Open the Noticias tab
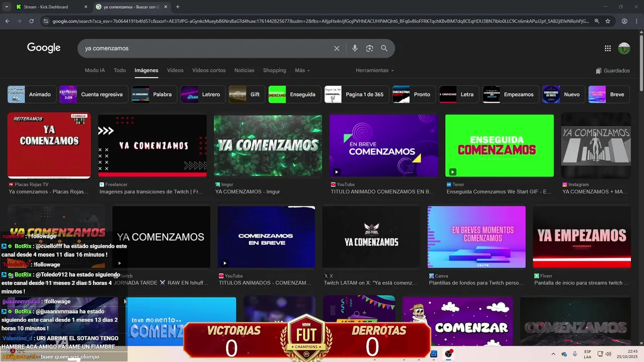The height and width of the screenshot is (362, 644). (244, 70)
